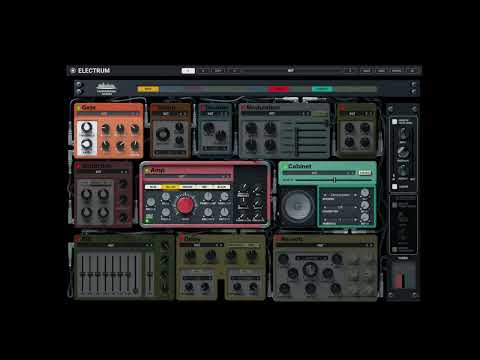
Task: Click the top knob in right output column
Action: (403, 134)
